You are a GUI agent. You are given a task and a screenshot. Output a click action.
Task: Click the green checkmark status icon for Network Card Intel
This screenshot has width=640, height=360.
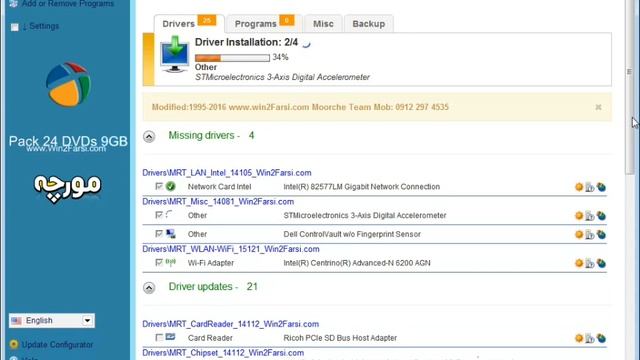(171, 187)
